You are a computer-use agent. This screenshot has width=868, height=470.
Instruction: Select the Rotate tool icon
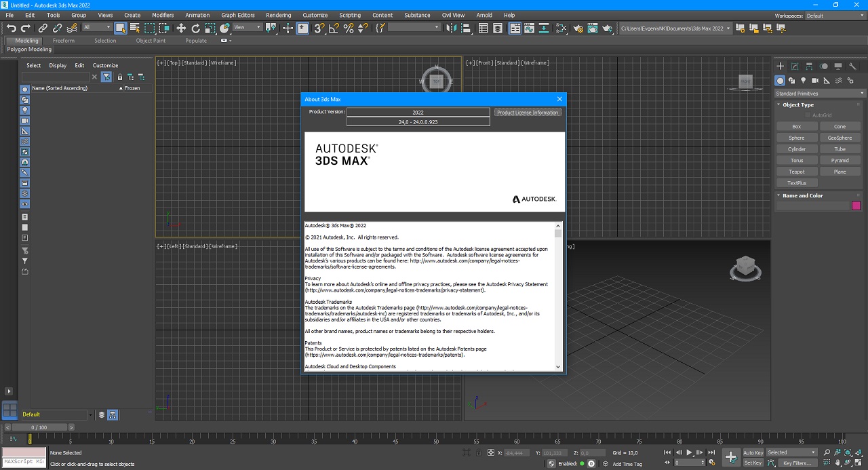(x=196, y=28)
